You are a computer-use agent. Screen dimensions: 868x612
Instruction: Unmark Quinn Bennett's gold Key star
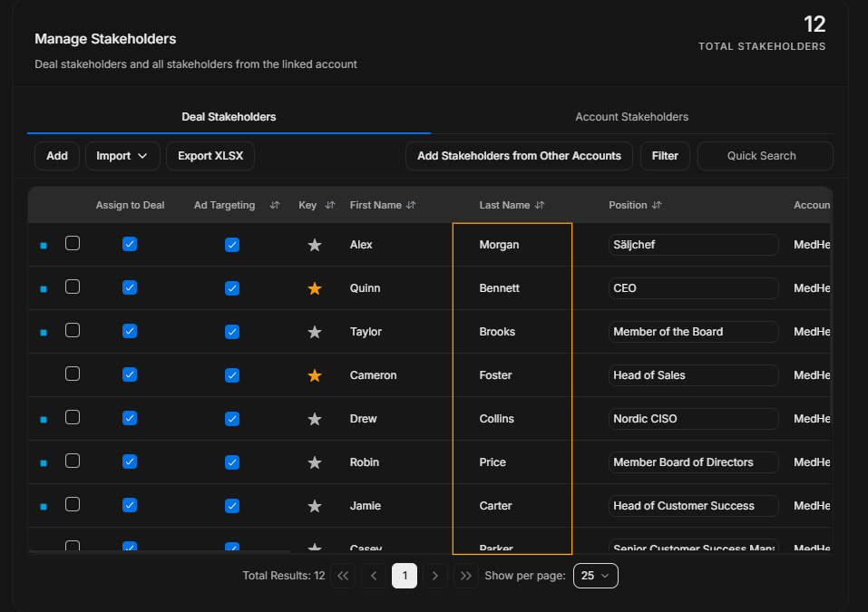[315, 288]
